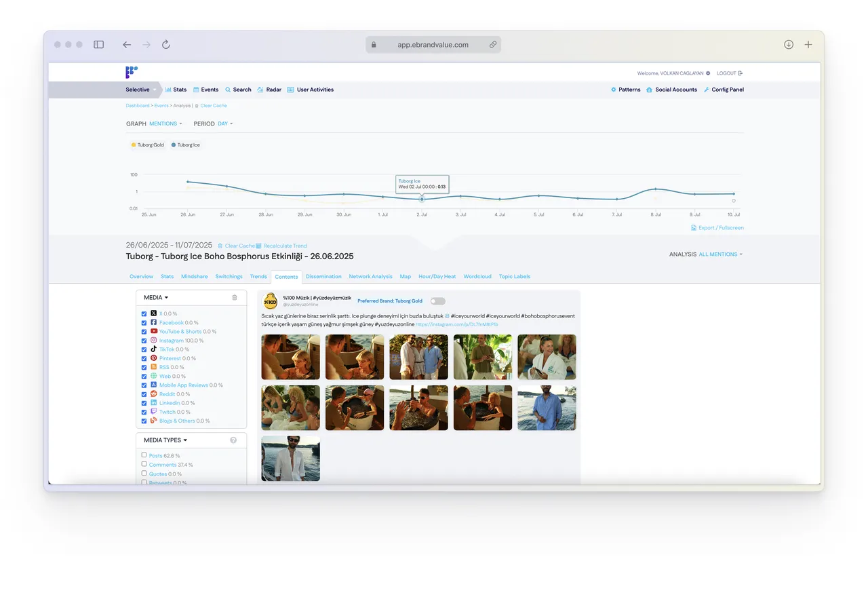Screen dimensions: 868x614
Task: Open a new browser tab with plus icon
Action: [x=808, y=45]
